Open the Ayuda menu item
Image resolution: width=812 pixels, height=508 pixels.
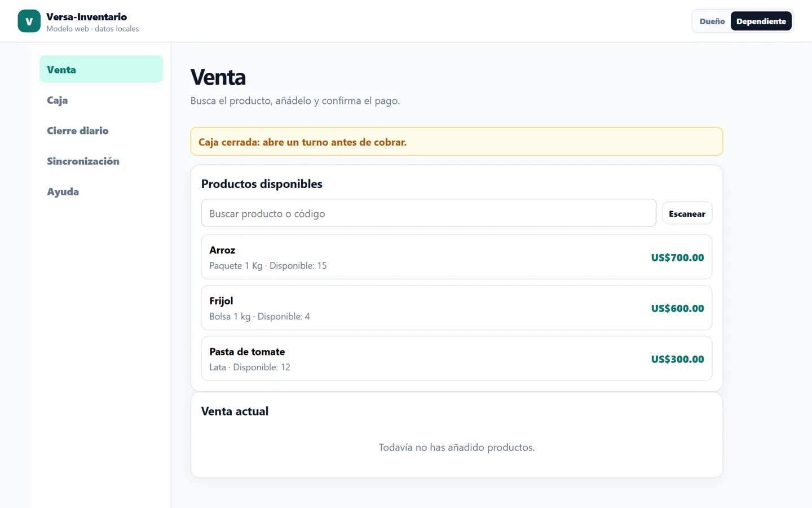coord(101,191)
